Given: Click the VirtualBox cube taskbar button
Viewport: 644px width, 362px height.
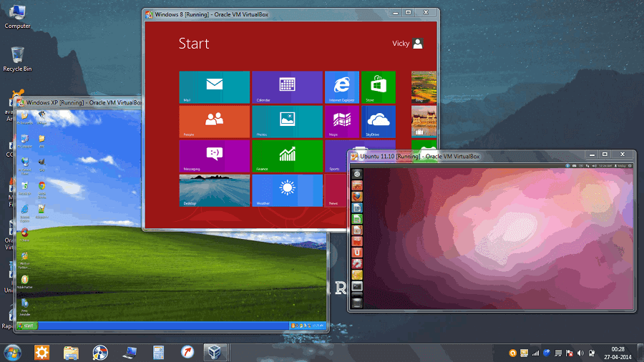Looking at the screenshot, I should pyautogui.click(x=215, y=353).
